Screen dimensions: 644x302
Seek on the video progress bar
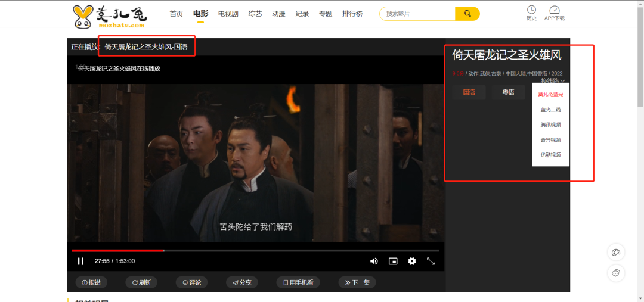click(255, 250)
